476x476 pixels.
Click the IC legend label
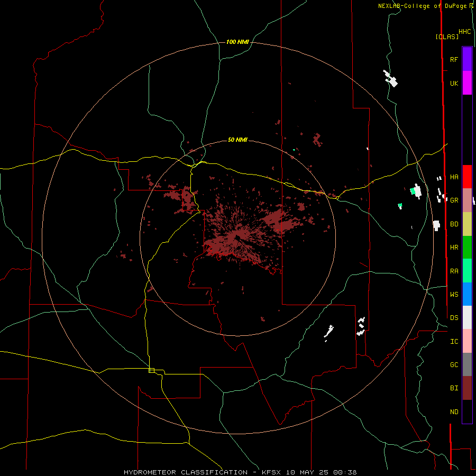[454, 342]
